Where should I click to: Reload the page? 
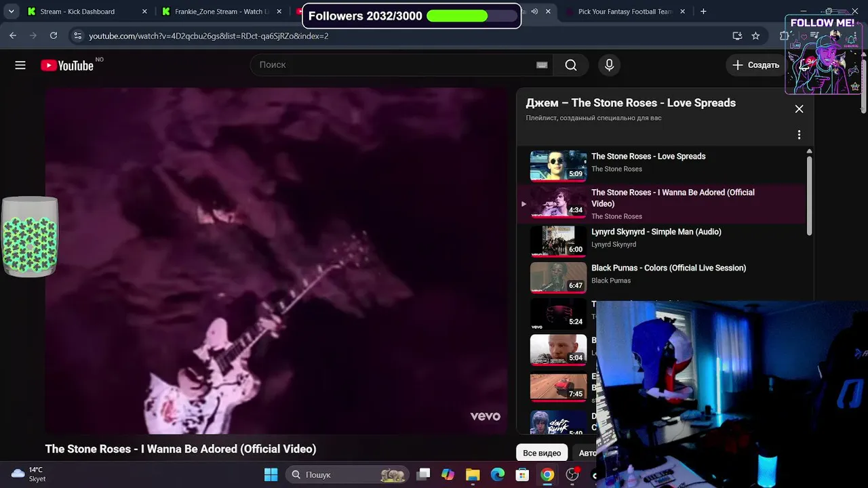click(54, 36)
